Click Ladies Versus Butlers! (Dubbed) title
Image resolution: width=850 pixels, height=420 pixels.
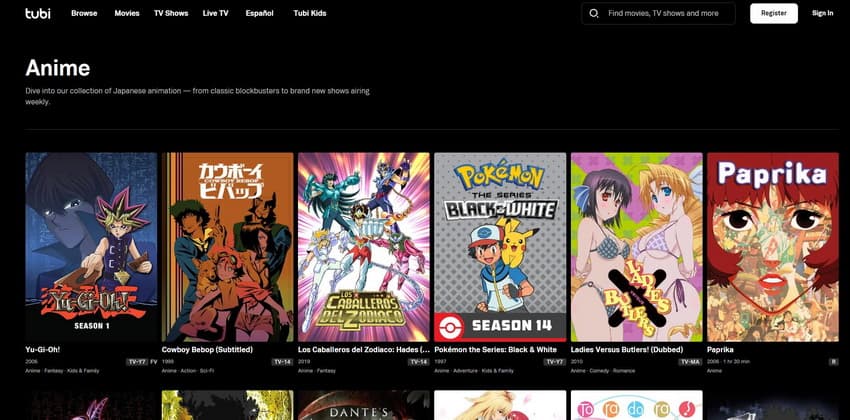pos(627,350)
